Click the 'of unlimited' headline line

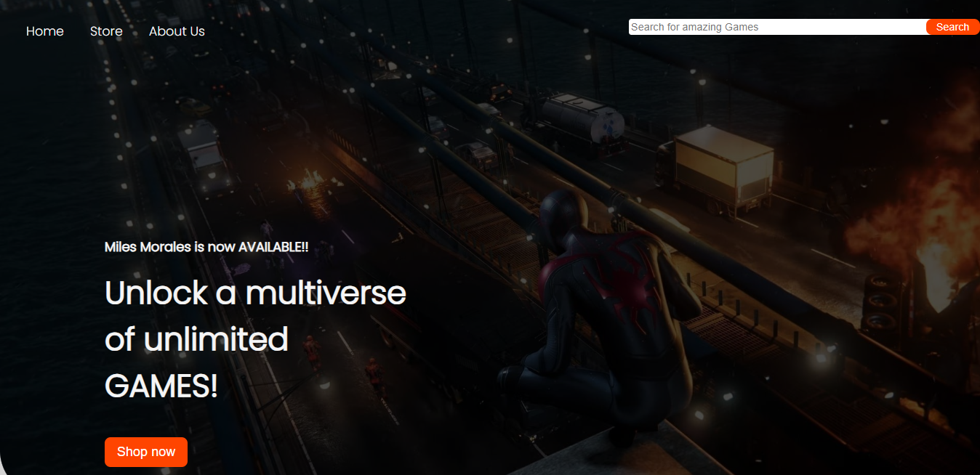tap(196, 339)
